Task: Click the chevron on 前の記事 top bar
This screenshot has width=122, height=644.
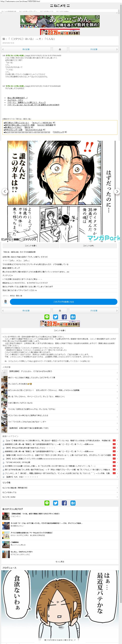Action: point(3,49)
